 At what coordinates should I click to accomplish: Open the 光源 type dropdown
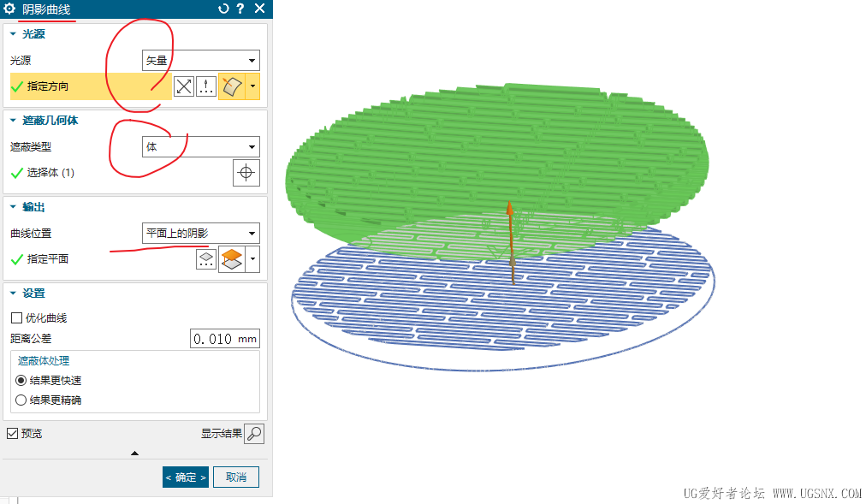[201, 60]
